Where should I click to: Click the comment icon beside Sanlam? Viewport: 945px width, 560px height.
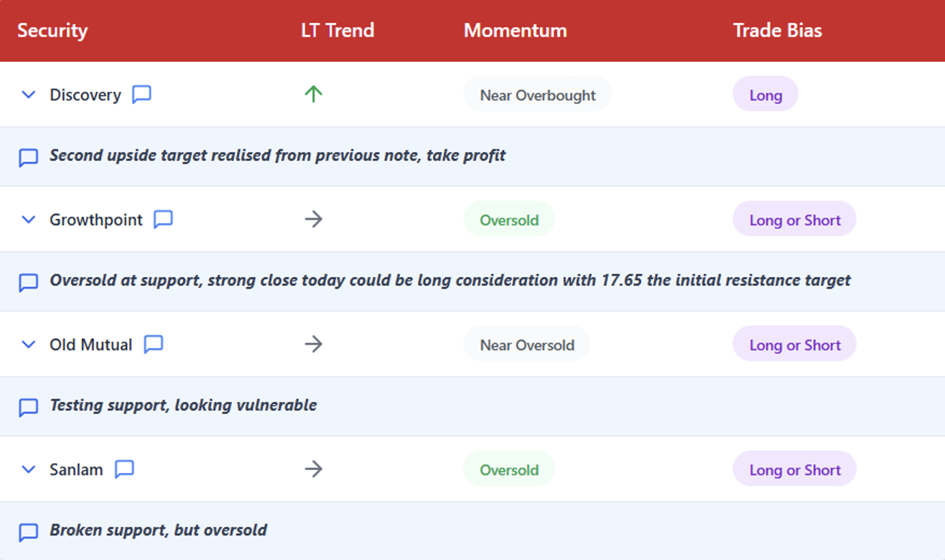124,470
